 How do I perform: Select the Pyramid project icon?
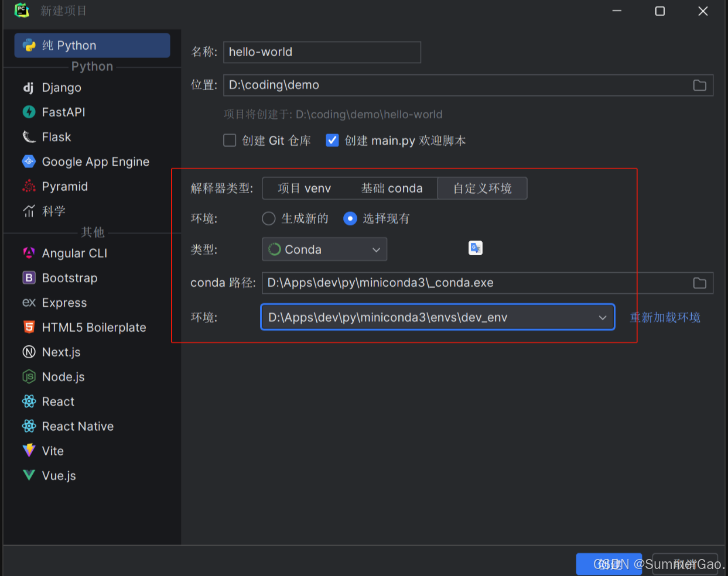(28, 186)
